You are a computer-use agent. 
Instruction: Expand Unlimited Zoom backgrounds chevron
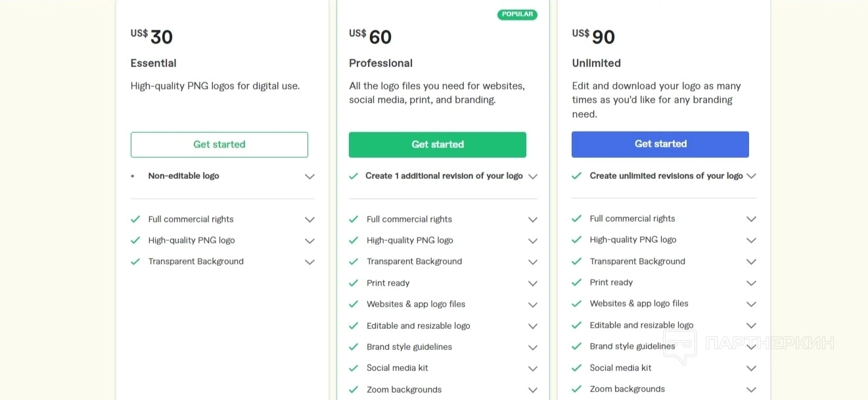[751, 389]
